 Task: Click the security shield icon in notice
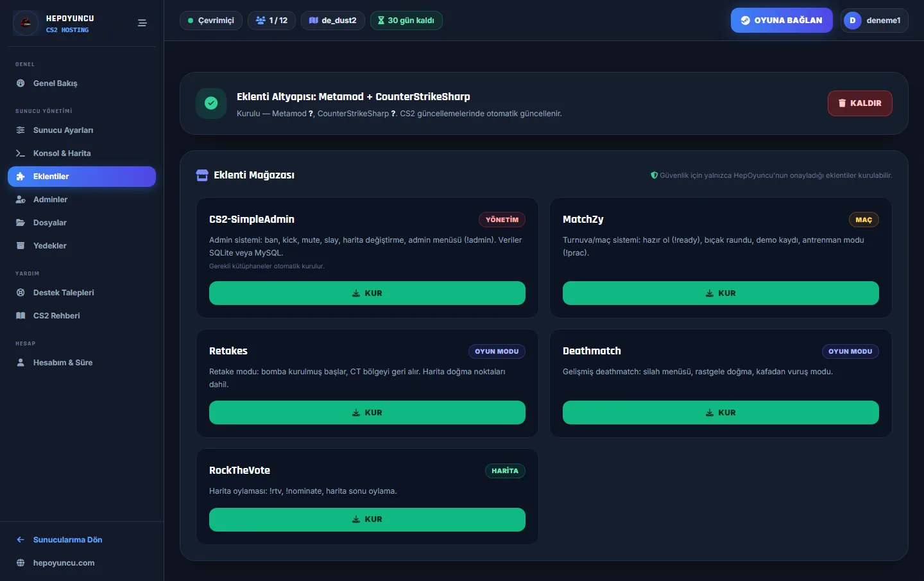coord(654,175)
